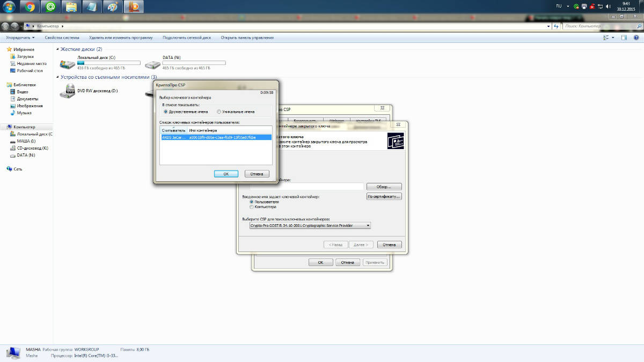The image size is (644, 362).
Task: Click 'Свойства системы' in the toolbar
Action: pyautogui.click(x=62, y=38)
